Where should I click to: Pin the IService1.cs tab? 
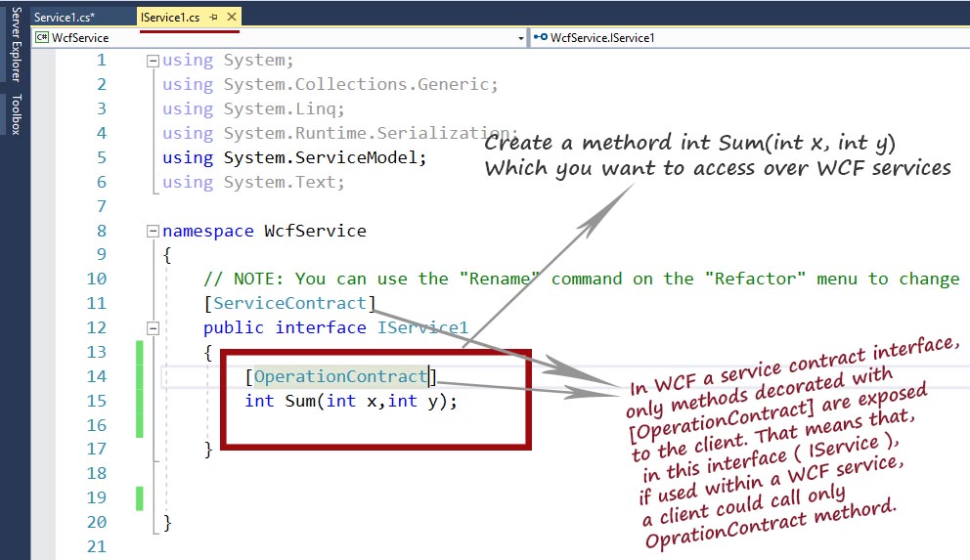tap(214, 18)
